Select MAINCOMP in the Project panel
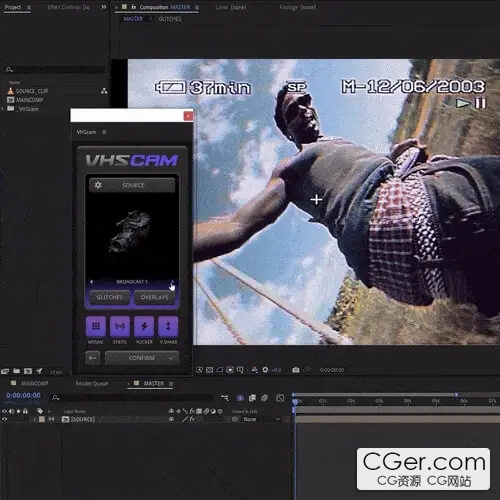 tap(30, 100)
